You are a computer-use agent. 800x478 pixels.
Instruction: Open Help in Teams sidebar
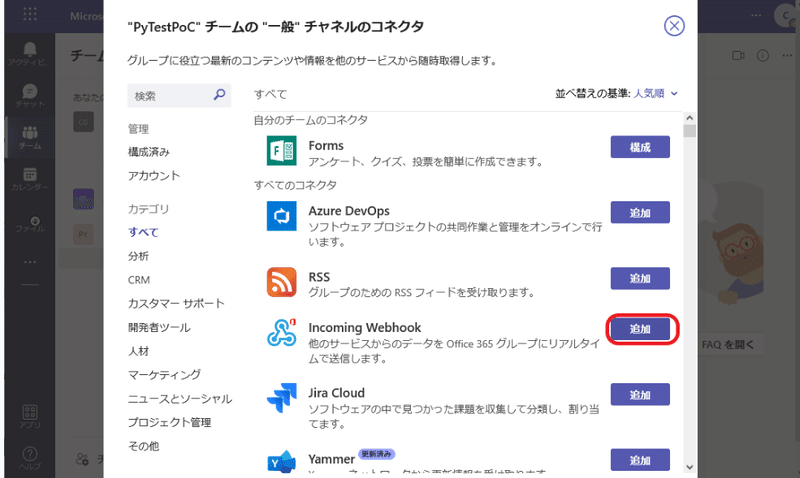pyautogui.click(x=30, y=458)
